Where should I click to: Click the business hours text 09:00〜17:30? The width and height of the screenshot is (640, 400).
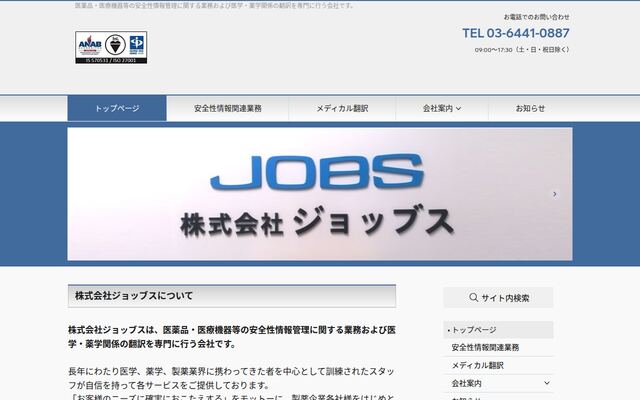522,50
